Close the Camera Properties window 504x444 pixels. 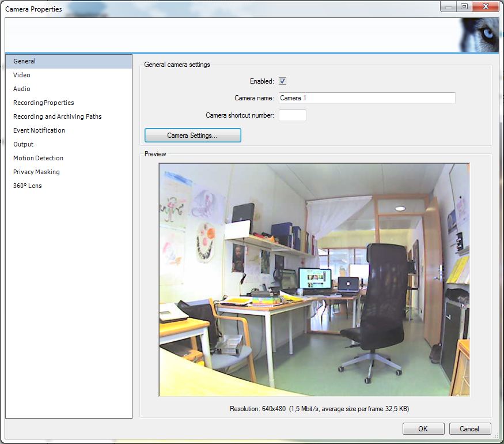coord(486,6)
